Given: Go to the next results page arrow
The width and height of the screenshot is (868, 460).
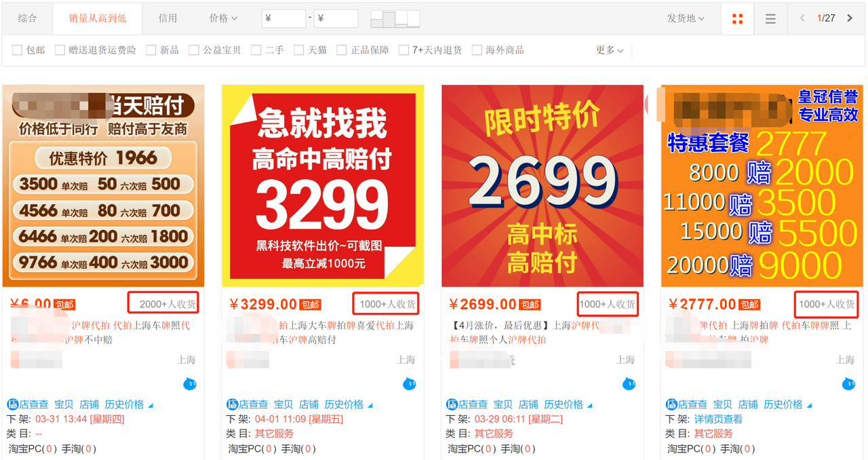Looking at the screenshot, I should tap(850, 18).
